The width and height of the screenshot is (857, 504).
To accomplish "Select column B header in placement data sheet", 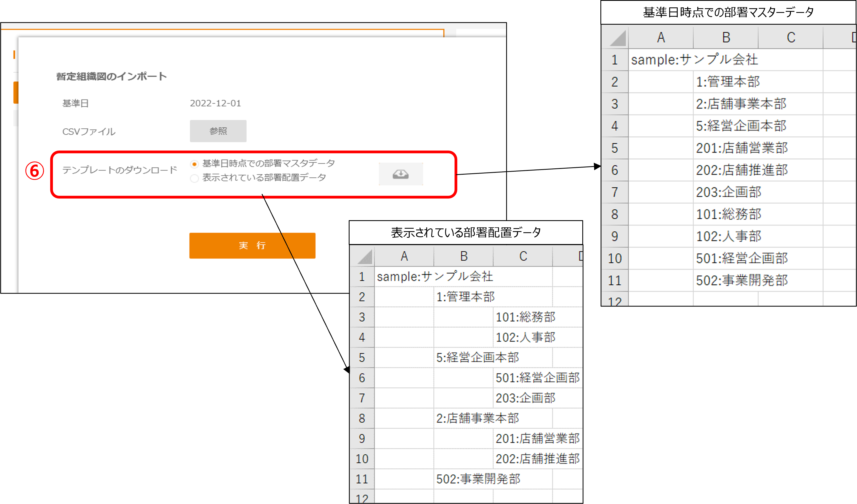I will pyautogui.click(x=463, y=256).
